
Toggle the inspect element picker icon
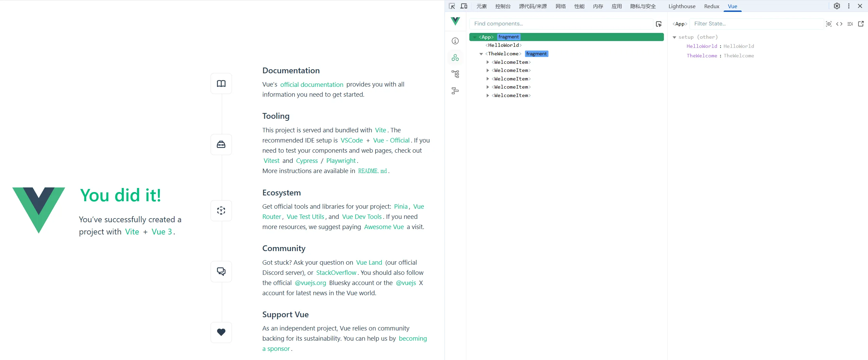(452, 6)
